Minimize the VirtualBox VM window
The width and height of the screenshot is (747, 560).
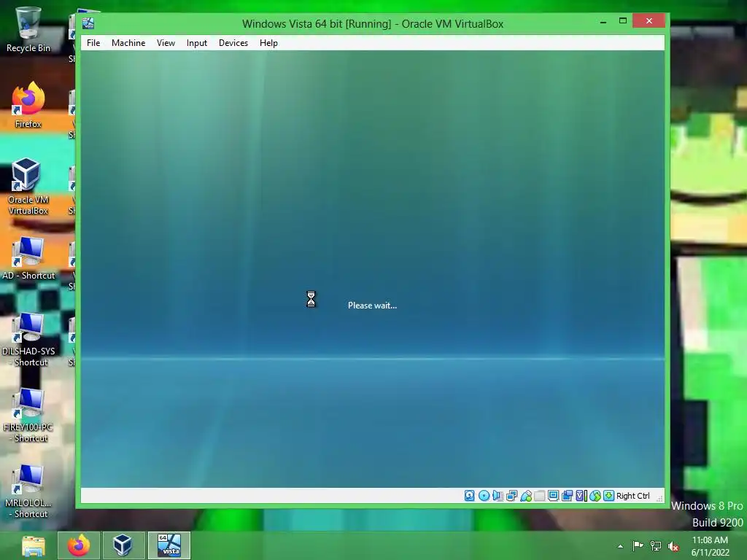click(x=603, y=21)
